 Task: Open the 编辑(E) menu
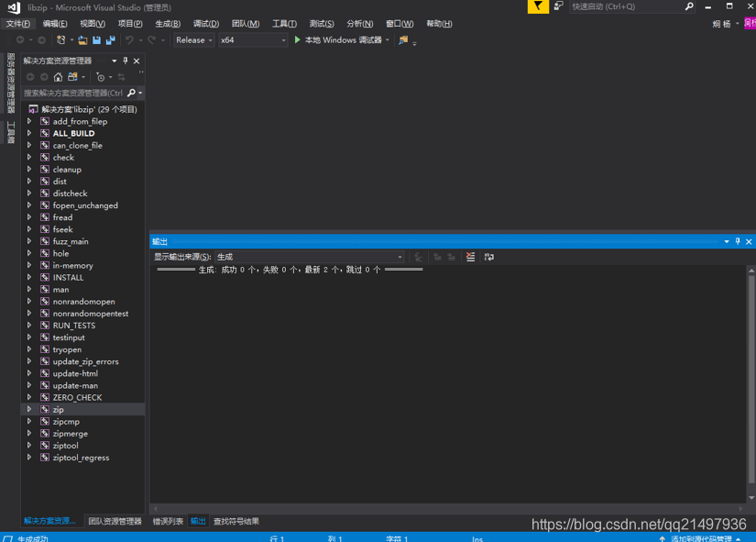pyautogui.click(x=54, y=24)
